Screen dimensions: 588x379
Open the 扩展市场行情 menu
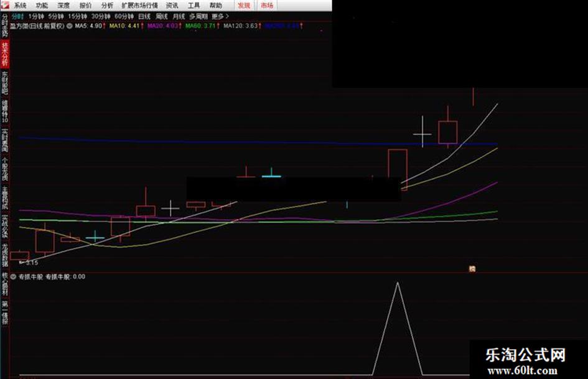click(139, 5)
